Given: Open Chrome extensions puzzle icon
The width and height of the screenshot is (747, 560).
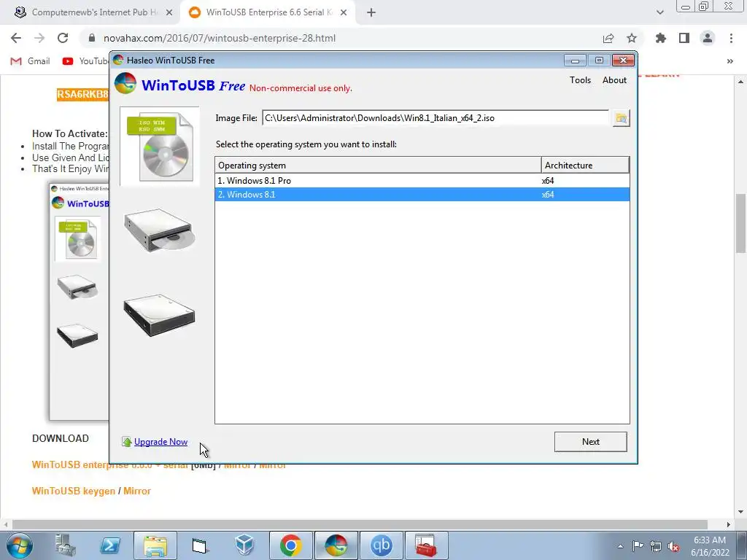Looking at the screenshot, I should pos(661,38).
